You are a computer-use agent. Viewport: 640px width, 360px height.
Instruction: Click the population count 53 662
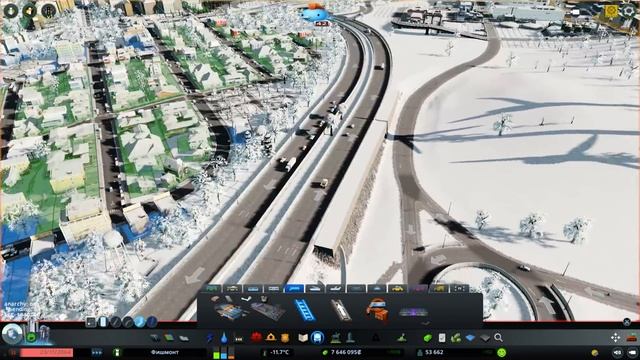tap(434, 352)
